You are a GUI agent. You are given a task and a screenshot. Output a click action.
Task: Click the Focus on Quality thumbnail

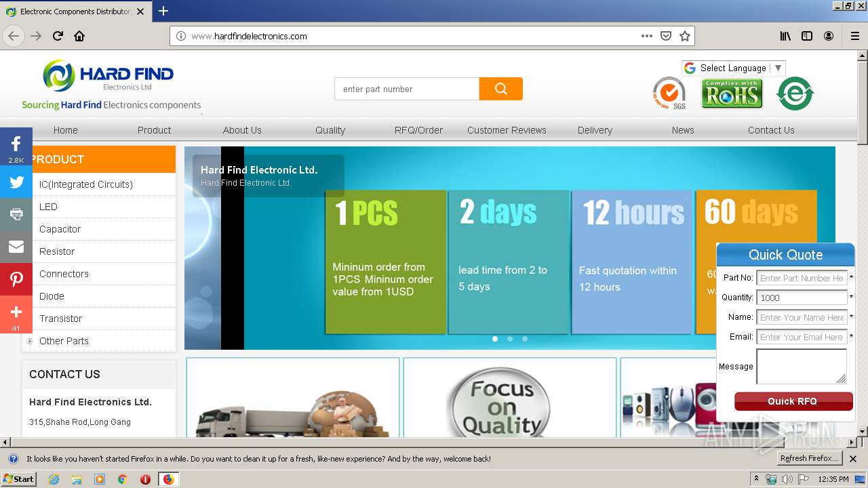point(510,398)
